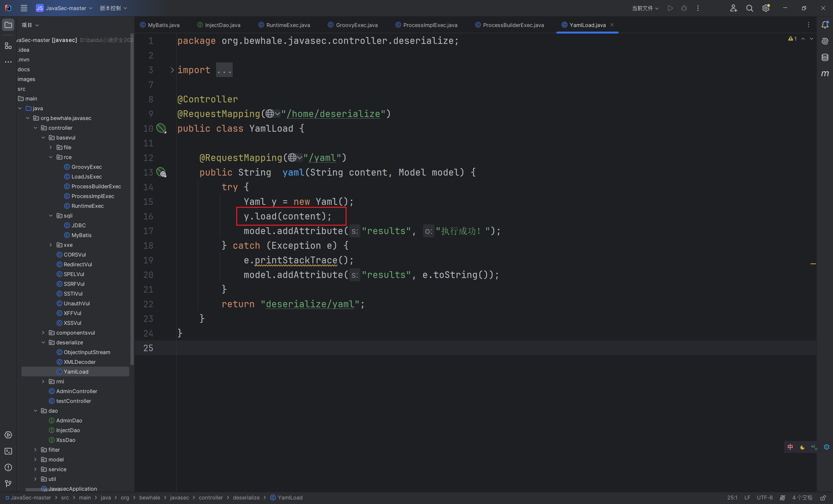Expand the componentsvul folder
Viewport: 833px width, 504px height.
point(43,332)
